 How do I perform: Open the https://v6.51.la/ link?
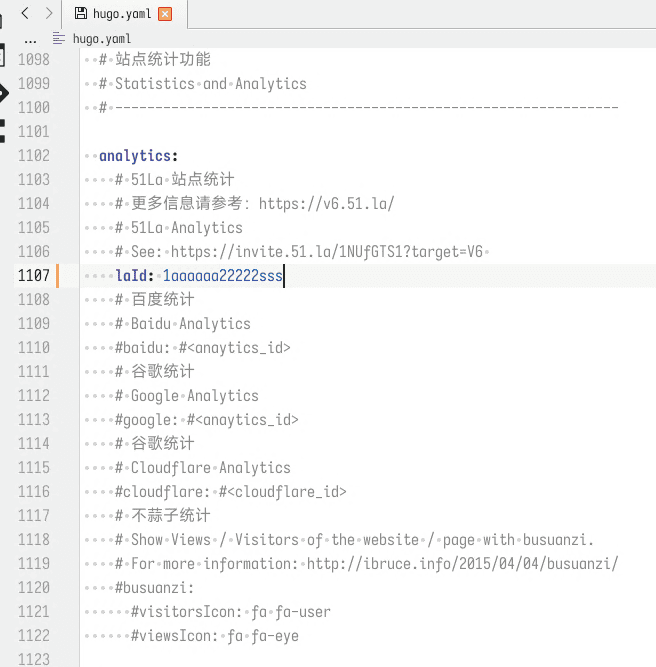click(x=326, y=204)
